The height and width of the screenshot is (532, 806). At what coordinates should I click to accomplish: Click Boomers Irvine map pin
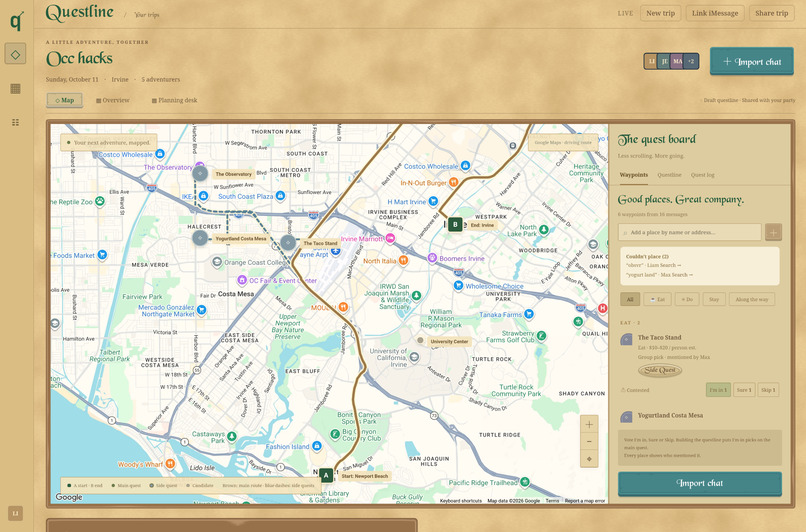click(x=432, y=258)
